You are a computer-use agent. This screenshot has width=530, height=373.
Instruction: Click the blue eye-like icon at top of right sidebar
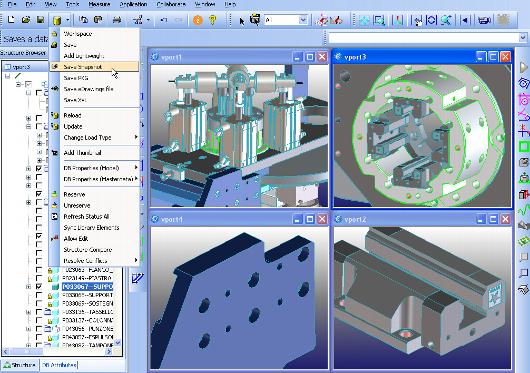tap(524, 83)
